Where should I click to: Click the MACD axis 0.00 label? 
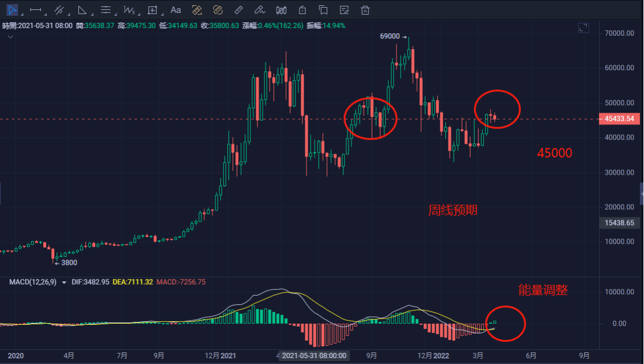[x=619, y=324]
